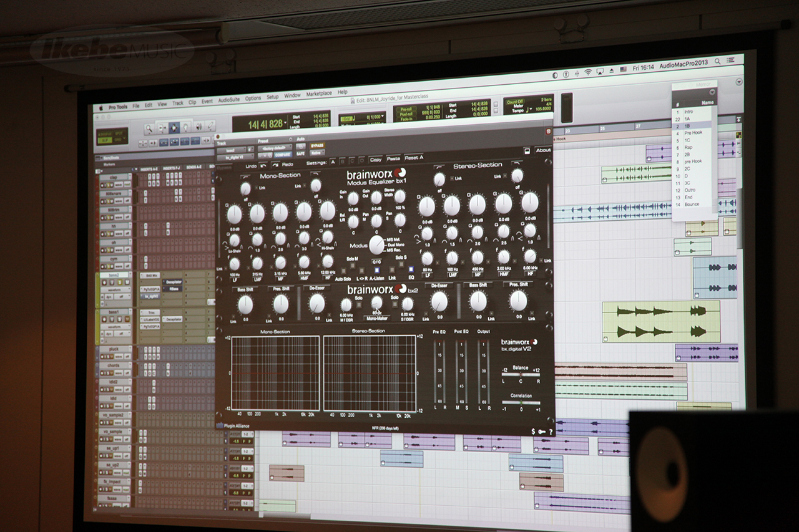Select the Pencil tool in the edit toolbar
This screenshot has width=799, height=532.
pyautogui.click(x=210, y=127)
